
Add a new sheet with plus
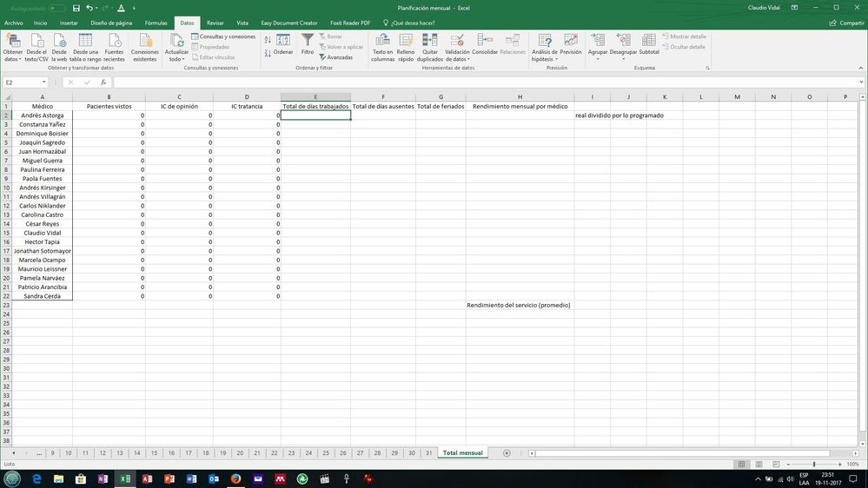tap(507, 453)
